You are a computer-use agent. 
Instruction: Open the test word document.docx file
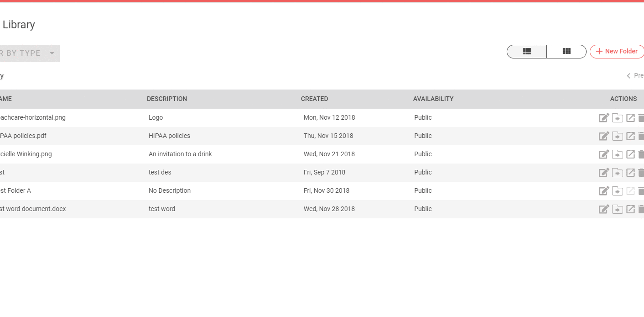pyautogui.click(x=33, y=209)
